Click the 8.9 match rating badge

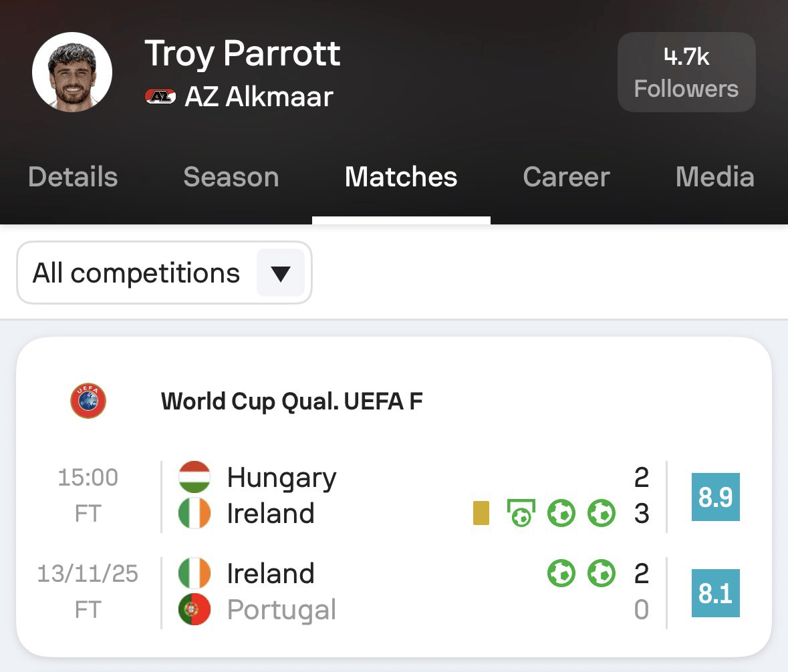pos(715,497)
